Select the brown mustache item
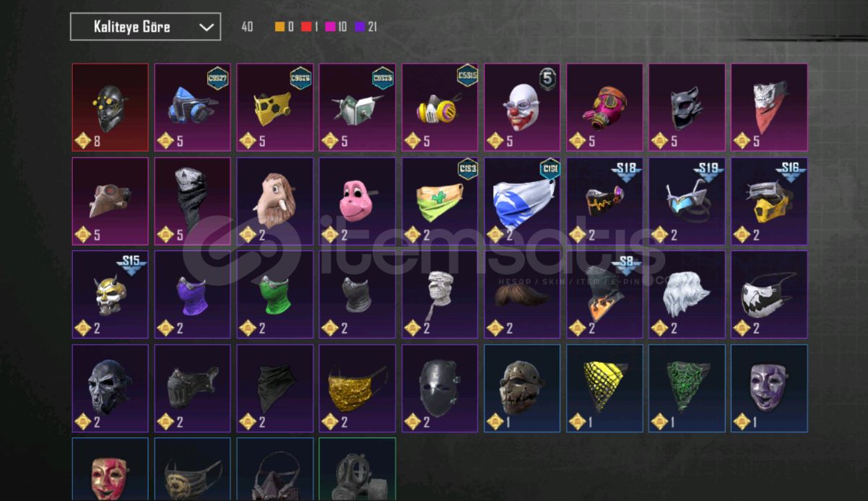 click(522, 295)
